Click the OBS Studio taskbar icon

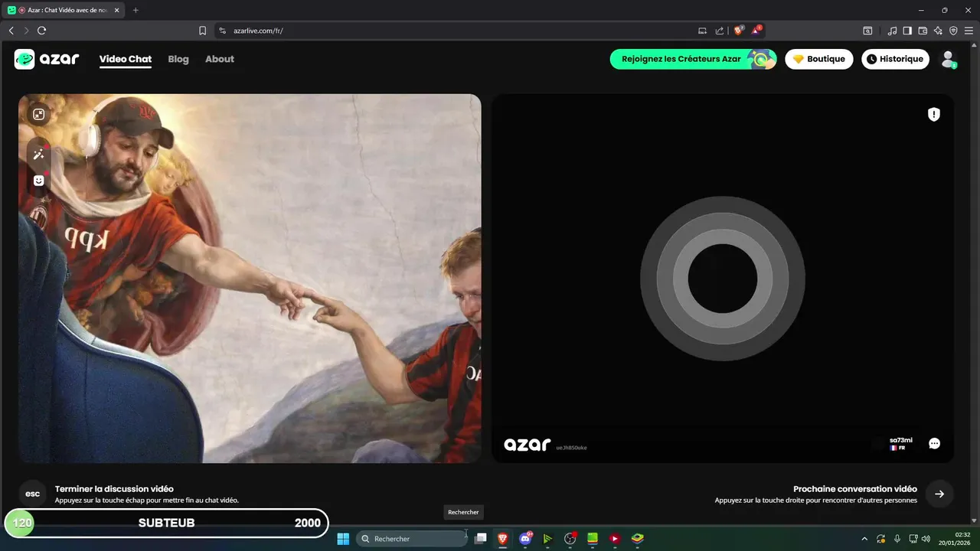pyautogui.click(x=570, y=539)
